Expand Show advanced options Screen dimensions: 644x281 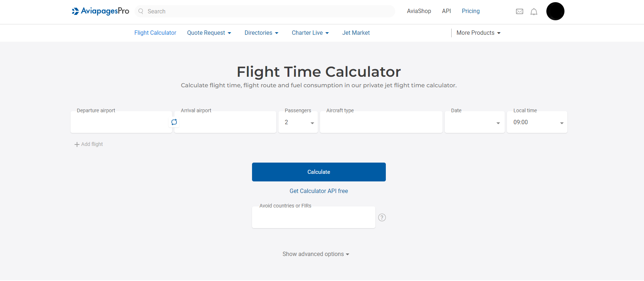tap(316, 254)
